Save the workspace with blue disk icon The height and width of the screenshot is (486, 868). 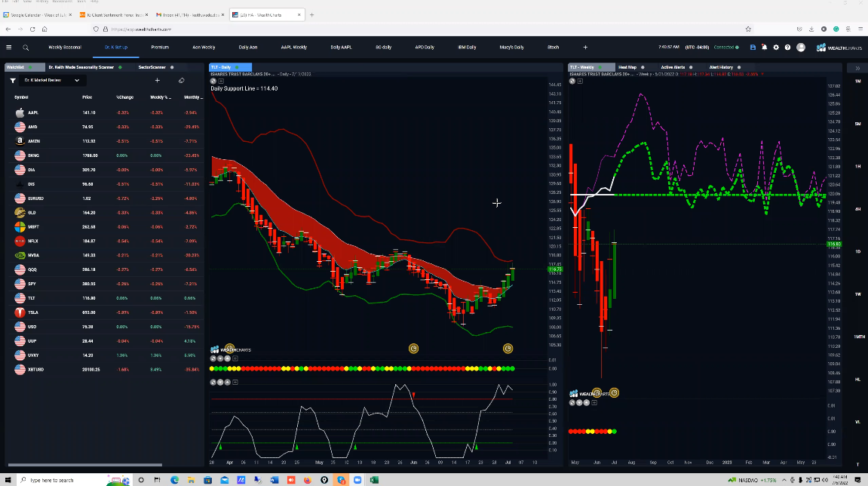753,48
